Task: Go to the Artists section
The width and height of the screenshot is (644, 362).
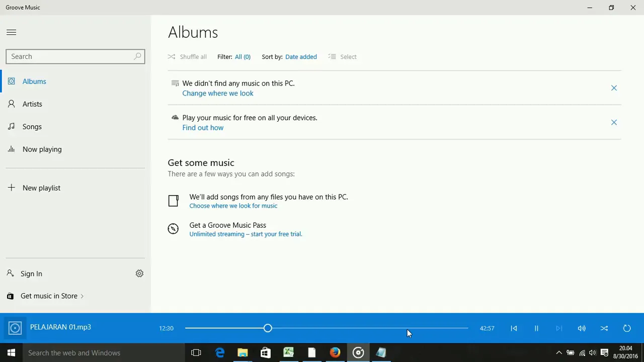Action: [75, 104]
